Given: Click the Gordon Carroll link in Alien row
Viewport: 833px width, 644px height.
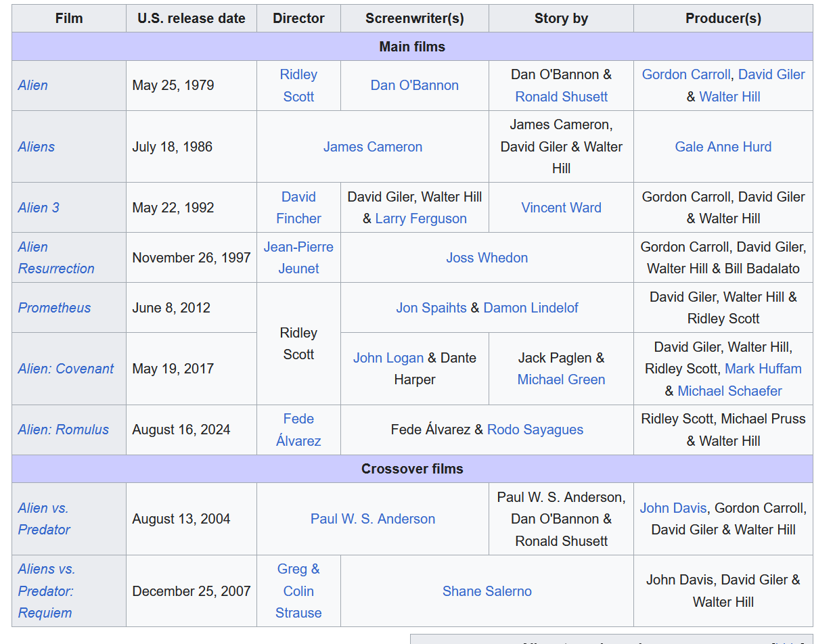Looking at the screenshot, I should [686, 74].
